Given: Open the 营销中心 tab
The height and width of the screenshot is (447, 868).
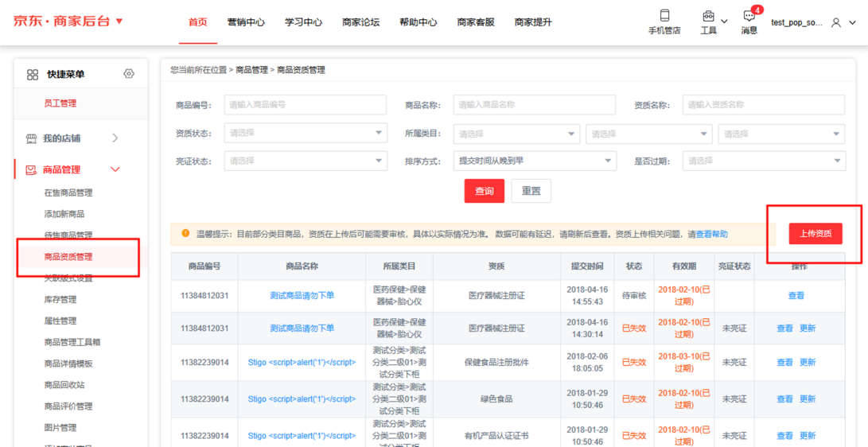Looking at the screenshot, I should pos(246,22).
